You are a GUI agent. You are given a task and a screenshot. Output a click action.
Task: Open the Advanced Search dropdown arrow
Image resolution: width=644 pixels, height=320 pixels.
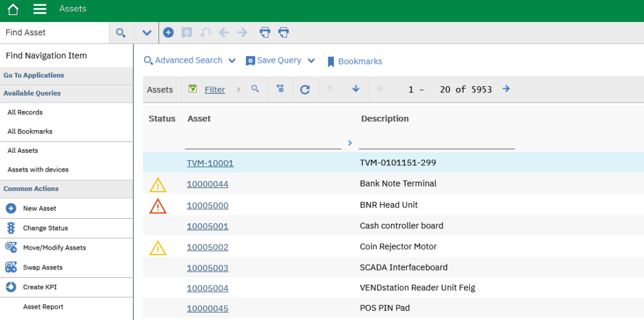[x=232, y=61]
